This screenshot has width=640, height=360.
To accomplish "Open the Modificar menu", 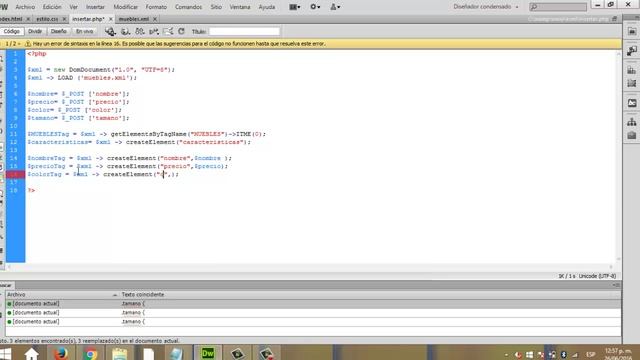I will pyautogui.click(x=125, y=7).
